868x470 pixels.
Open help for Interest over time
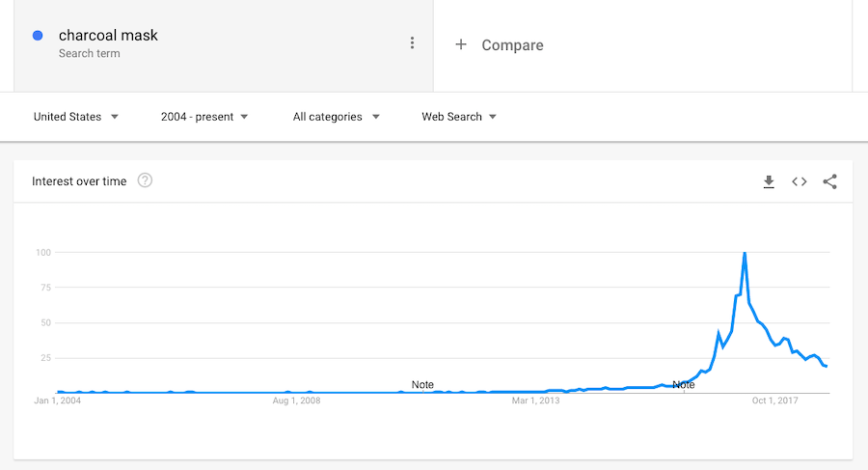coord(145,180)
